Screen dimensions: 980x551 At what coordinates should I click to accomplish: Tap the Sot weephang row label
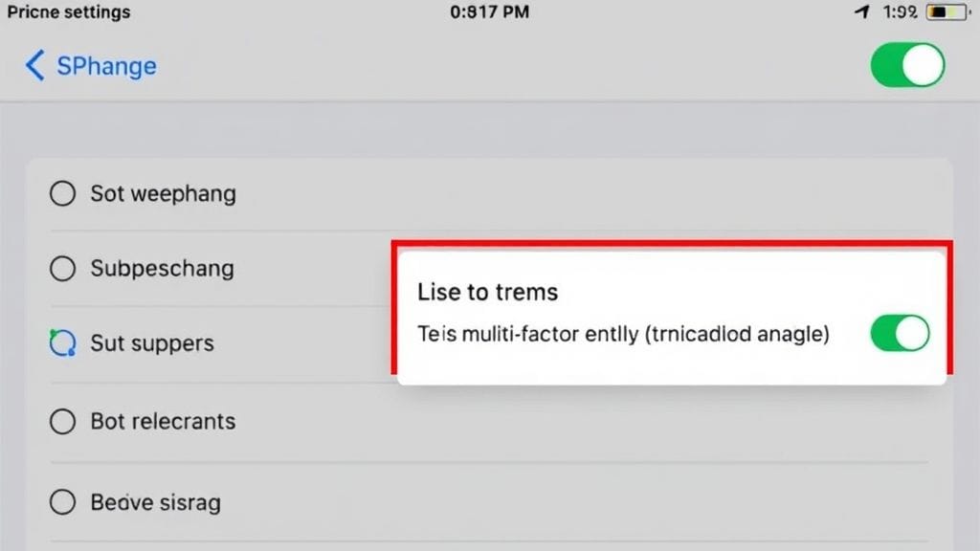[x=163, y=194]
